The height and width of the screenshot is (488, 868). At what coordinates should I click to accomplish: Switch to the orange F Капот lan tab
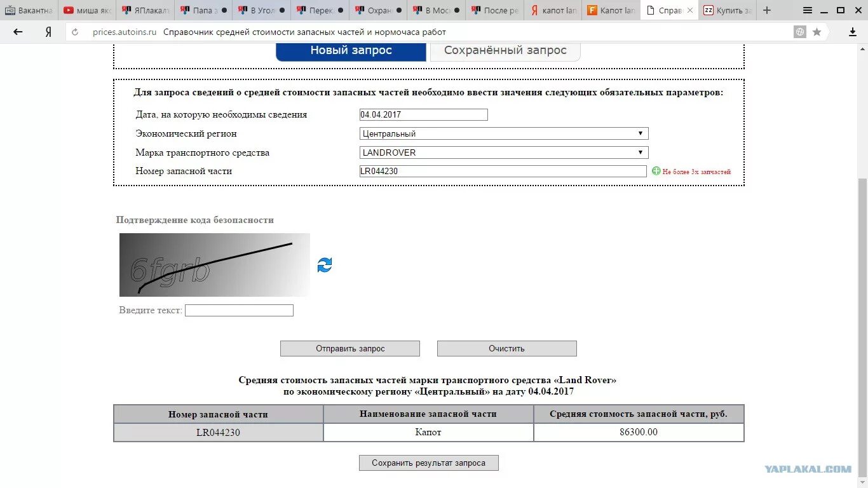(x=612, y=10)
